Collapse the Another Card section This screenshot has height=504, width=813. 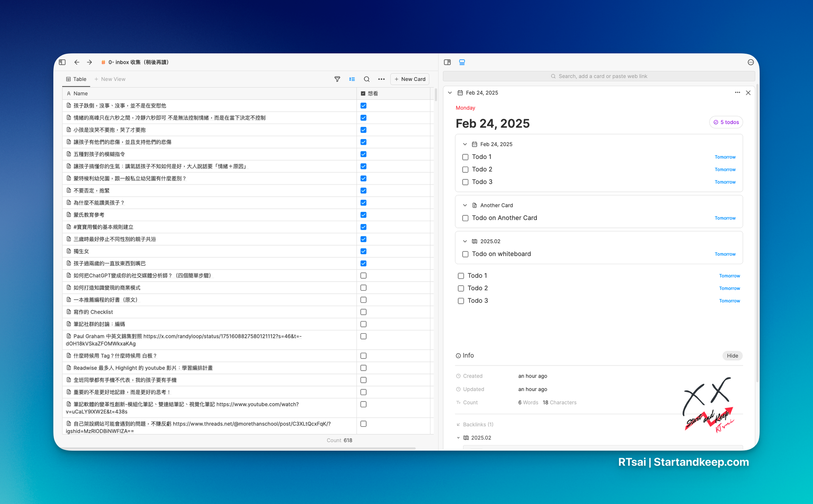pyautogui.click(x=465, y=205)
